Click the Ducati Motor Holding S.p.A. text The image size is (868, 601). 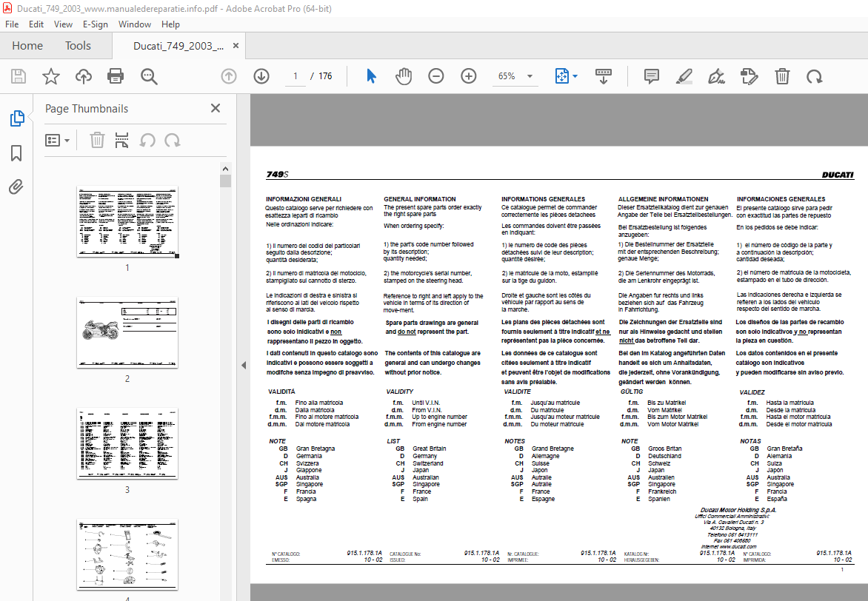[738, 510]
